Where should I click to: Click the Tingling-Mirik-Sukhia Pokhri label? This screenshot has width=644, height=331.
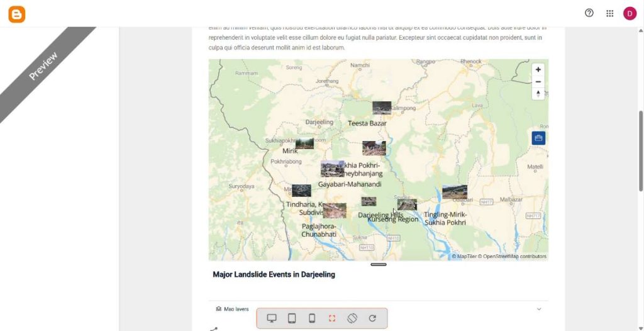tap(445, 218)
